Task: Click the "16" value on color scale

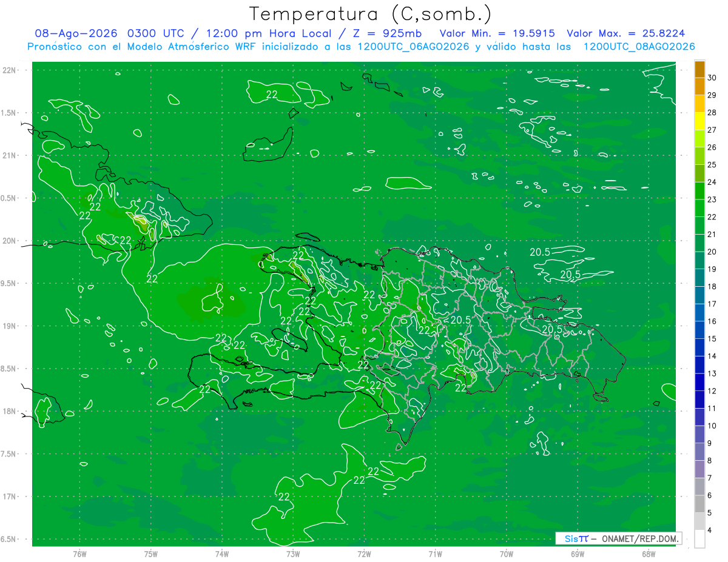Action: pos(712,321)
